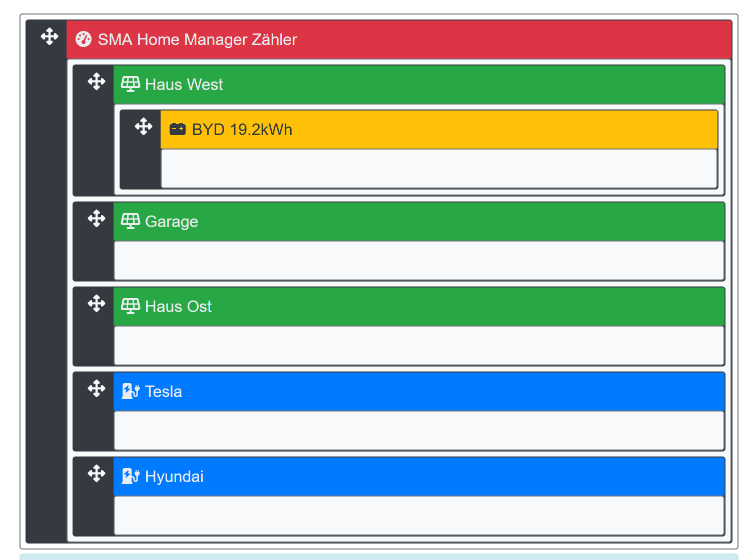The width and height of the screenshot is (745, 560).
Task: Select the Hyundai label
Action: tap(174, 476)
